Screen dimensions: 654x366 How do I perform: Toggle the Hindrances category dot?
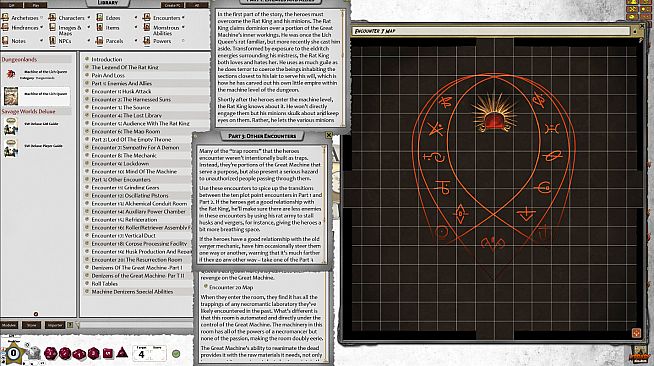point(41,27)
